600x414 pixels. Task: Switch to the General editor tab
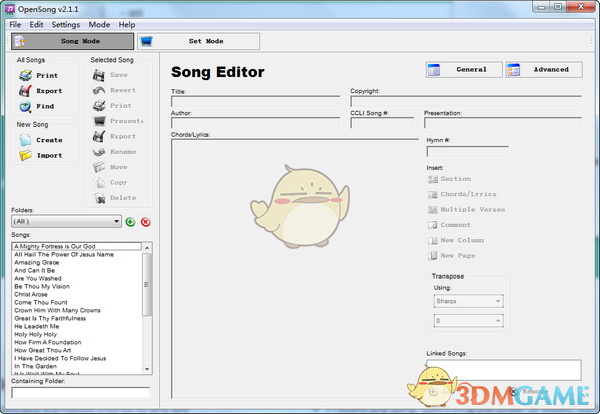[464, 70]
